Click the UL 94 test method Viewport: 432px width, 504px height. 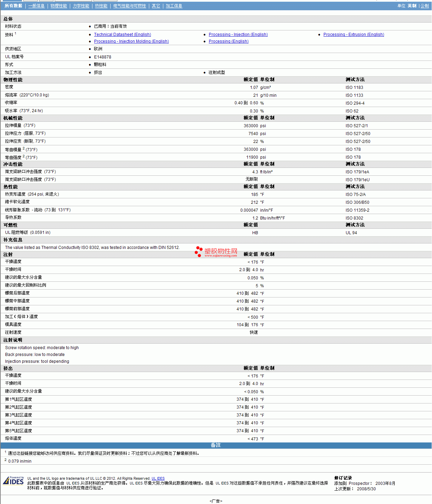(x=351, y=233)
